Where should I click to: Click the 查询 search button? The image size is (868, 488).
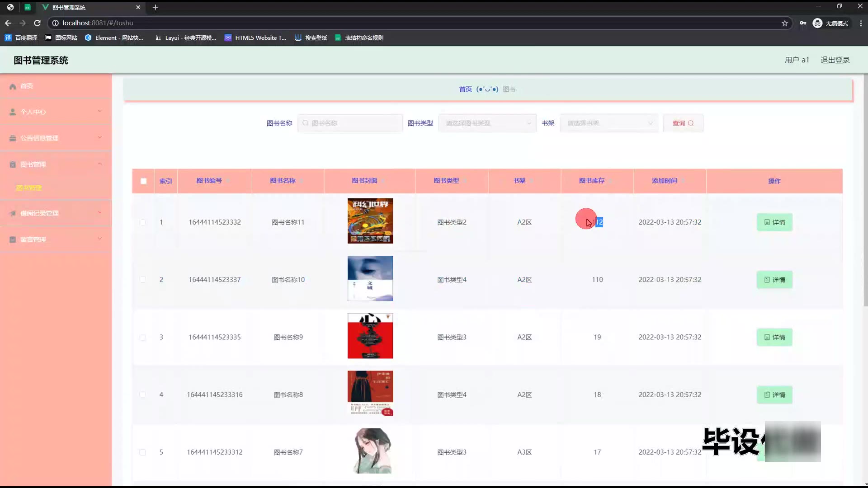(x=683, y=123)
